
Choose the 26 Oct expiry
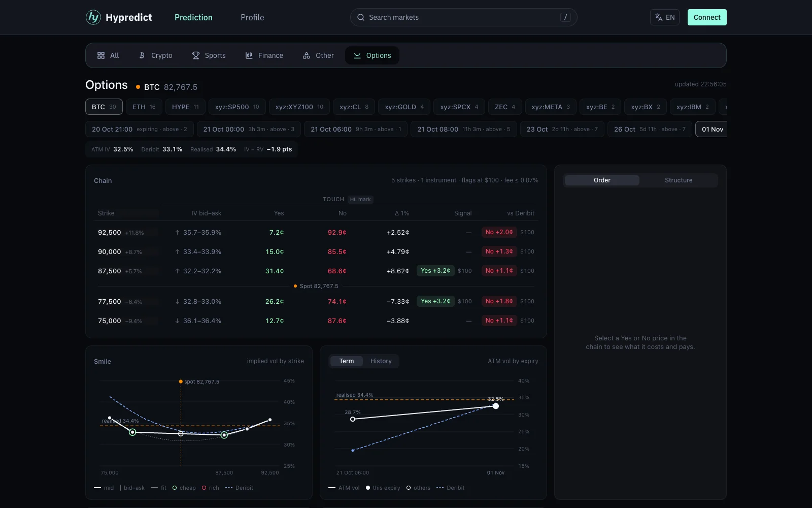(x=650, y=129)
